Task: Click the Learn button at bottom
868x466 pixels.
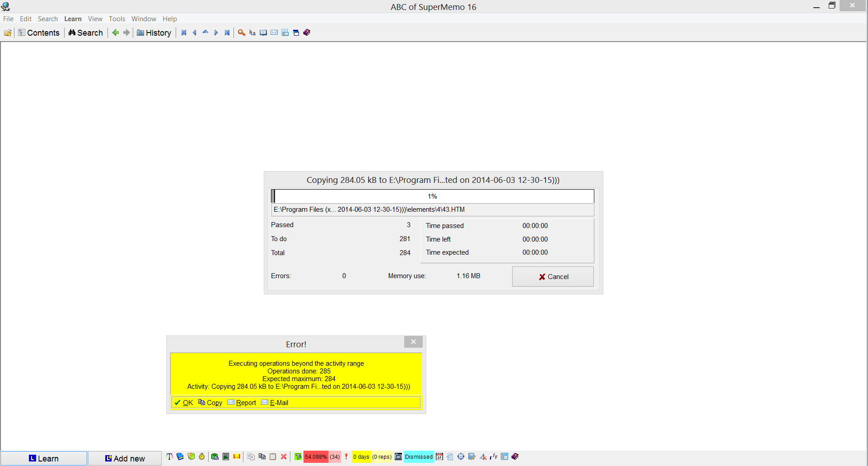Action: coord(44,458)
